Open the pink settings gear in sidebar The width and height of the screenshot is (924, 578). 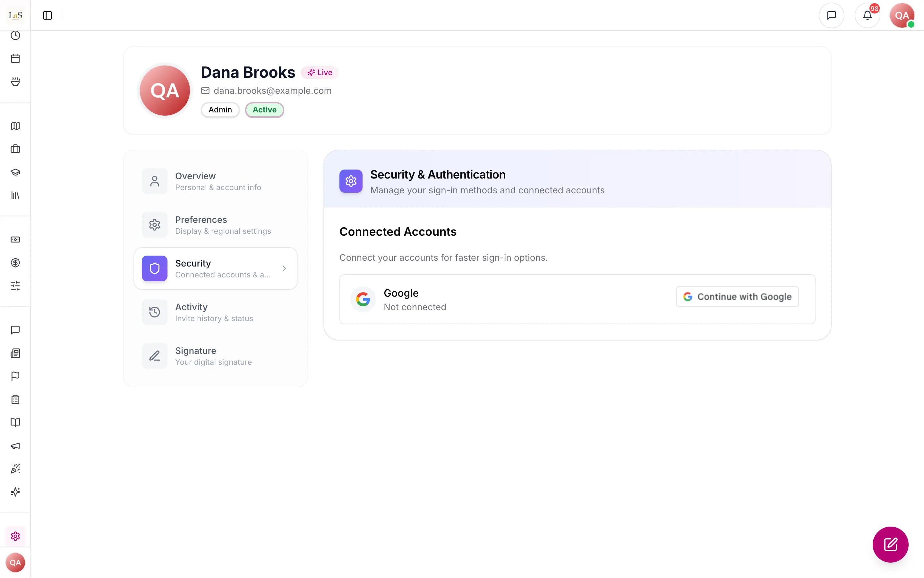[x=15, y=536]
